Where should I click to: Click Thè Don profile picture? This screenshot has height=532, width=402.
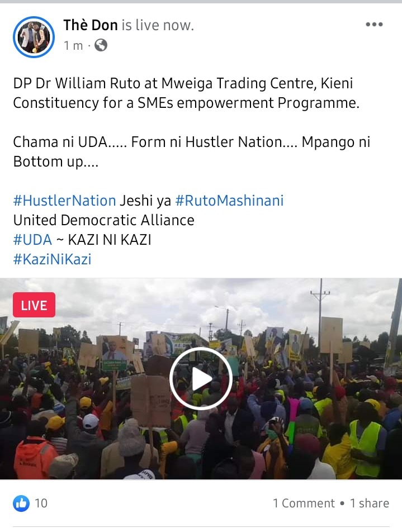click(x=34, y=37)
